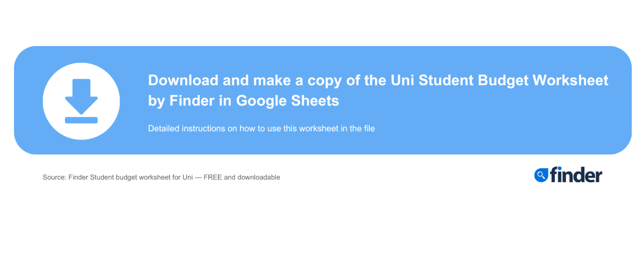
Task: Click the "Source: Finder Student budget worksheet" caption
Action: 161,177
